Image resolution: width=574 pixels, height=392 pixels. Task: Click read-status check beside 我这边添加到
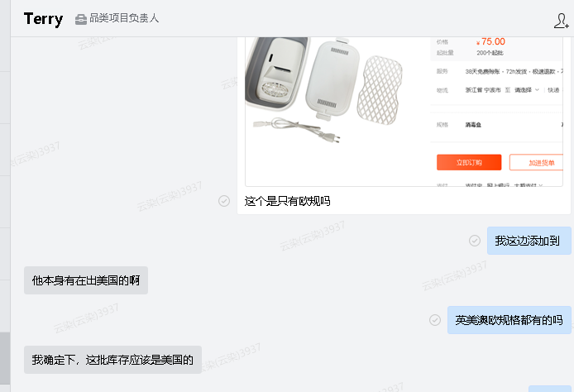(475, 241)
